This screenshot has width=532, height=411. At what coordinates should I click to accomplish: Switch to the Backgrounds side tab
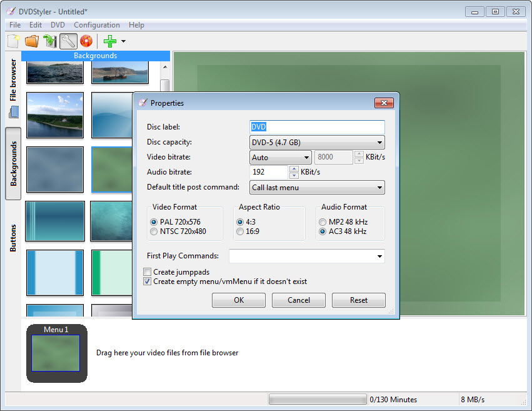13,163
